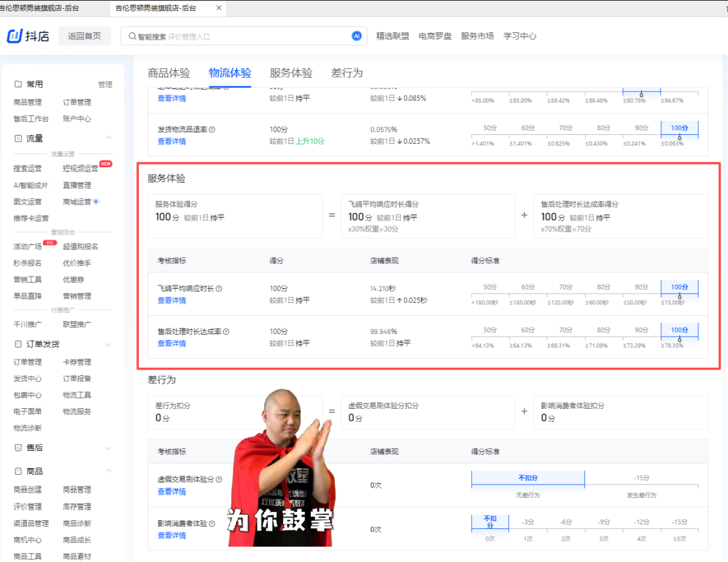Click the 抖店 logo icon
The image size is (728, 562).
pos(15,36)
